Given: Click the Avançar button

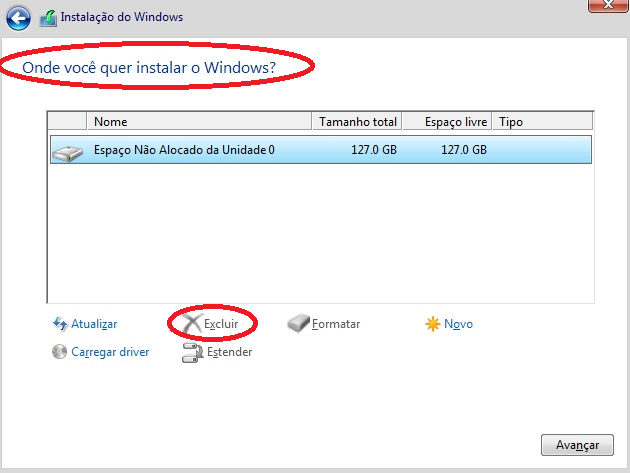Looking at the screenshot, I should pyautogui.click(x=577, y=445).
